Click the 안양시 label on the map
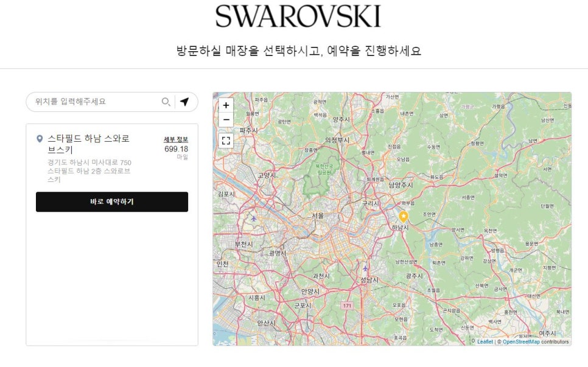This screenshot has width=588, height=367. [x=310, y=292]
